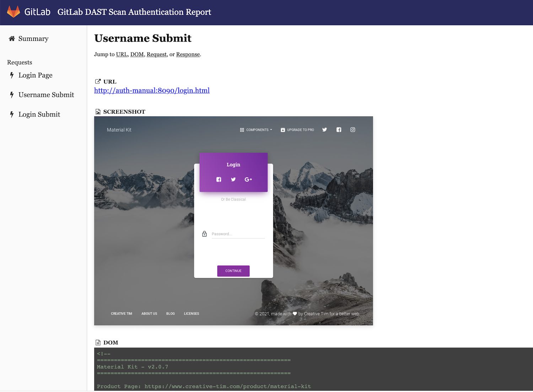Click the Response jump link
The image size is (533, 392).
188,54
